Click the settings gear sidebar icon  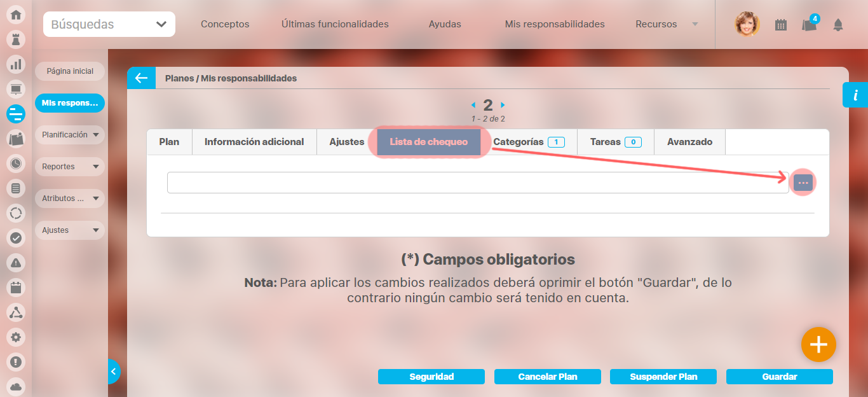pyautogui.click(x=16, y=337)
